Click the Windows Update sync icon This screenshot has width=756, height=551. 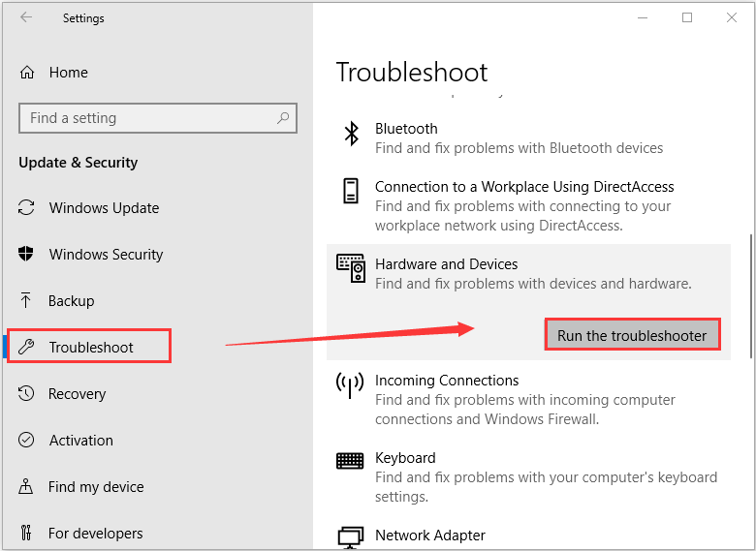click(x=27, y=208)
